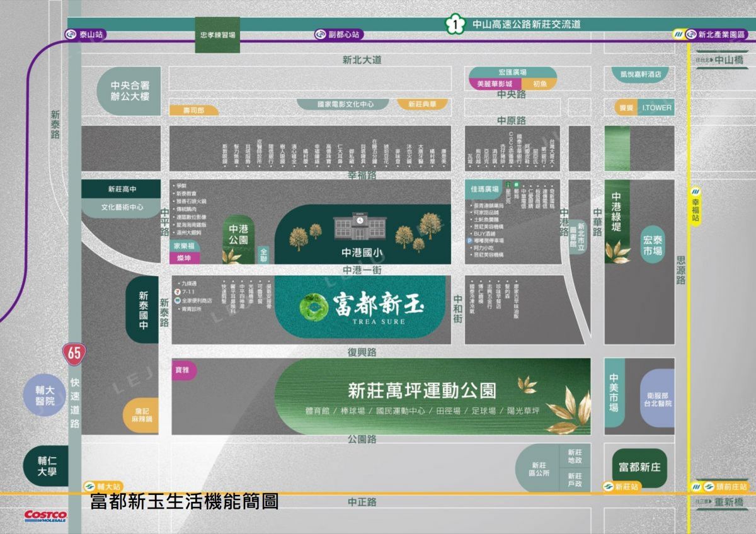Click the 新莊站 station icon

click(608, 487)
